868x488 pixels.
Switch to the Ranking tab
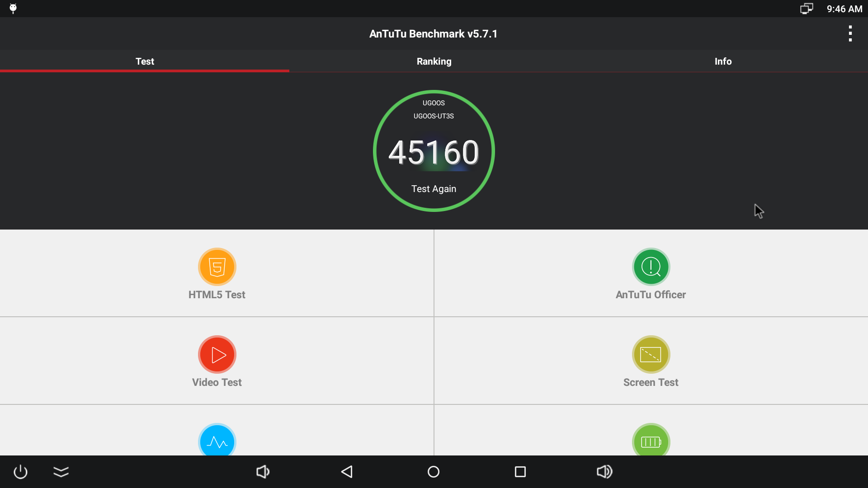coord(434,61)
